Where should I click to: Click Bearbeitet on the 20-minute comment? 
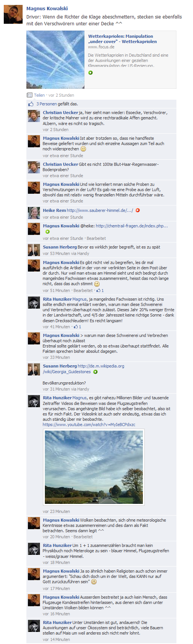click(83, 537)
